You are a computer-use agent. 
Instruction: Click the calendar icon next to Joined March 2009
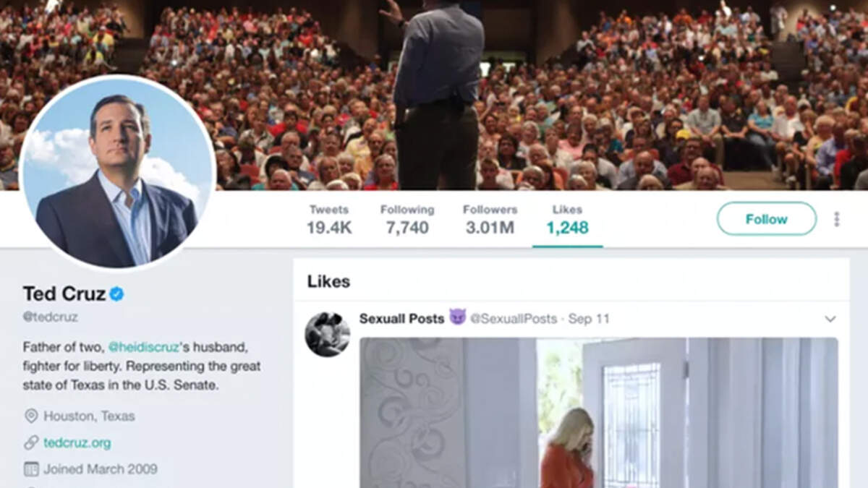click(x=31, y=469)
